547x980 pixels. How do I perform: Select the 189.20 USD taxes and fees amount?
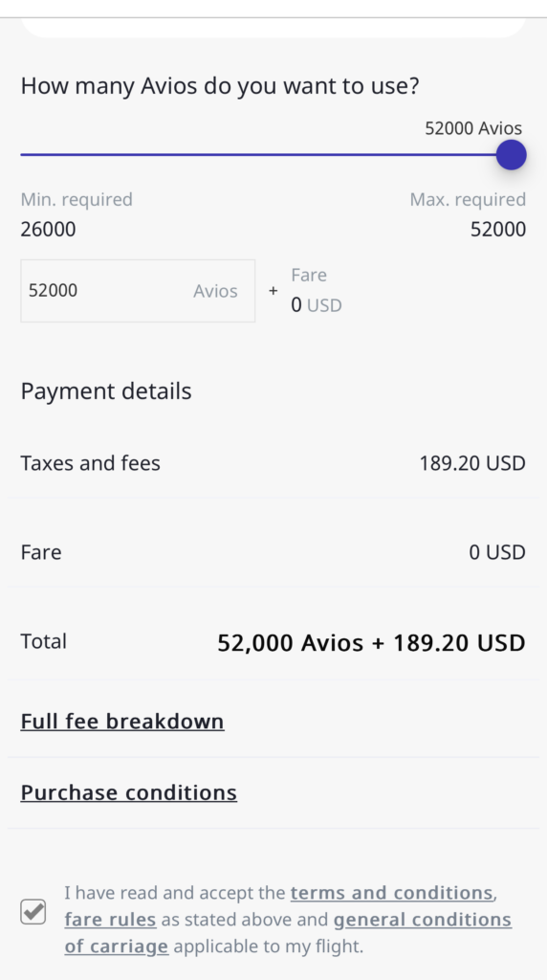tap(472, 463)
